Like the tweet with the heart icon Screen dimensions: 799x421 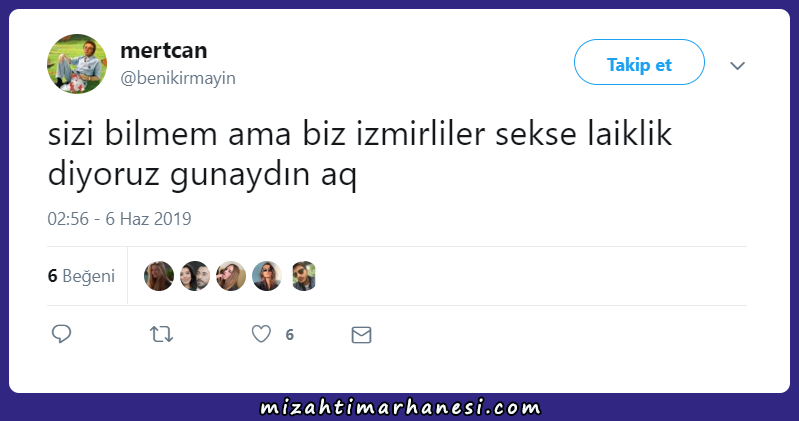coord(261,334)
